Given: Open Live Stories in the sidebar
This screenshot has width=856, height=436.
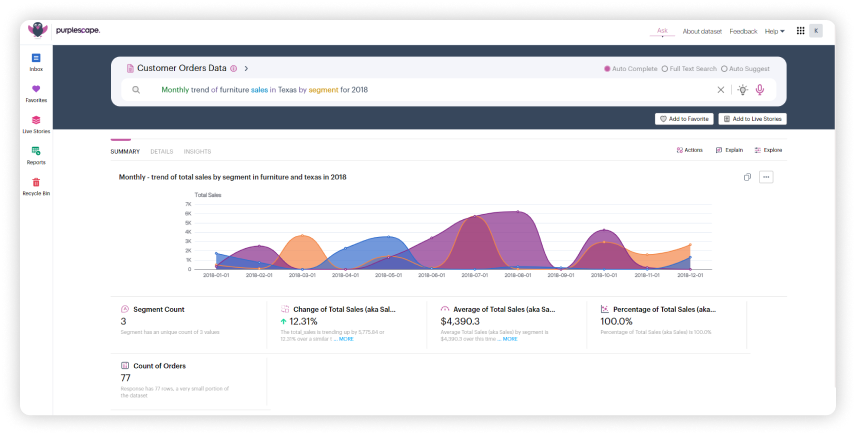Looking at the screenshot, I should [36, 121].
